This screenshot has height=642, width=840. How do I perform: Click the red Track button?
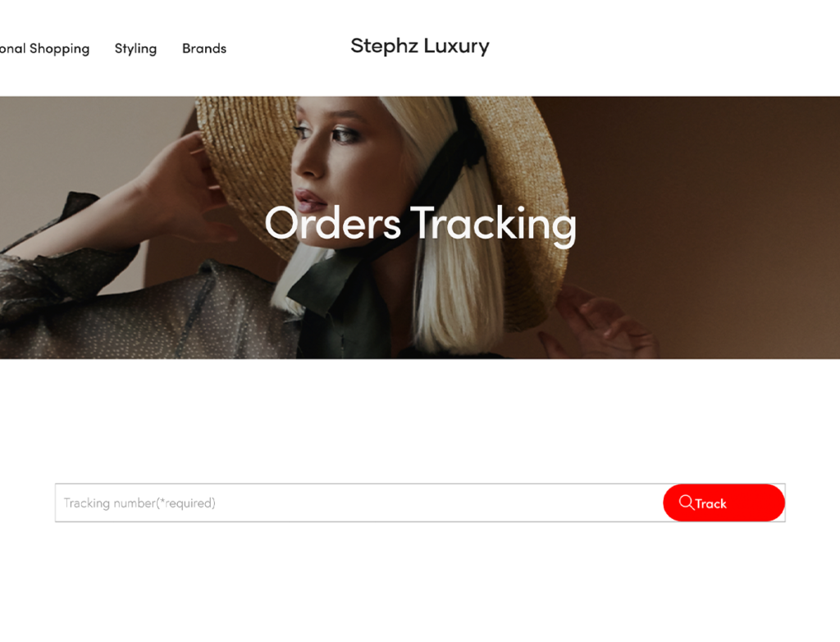tap(724, 503)
